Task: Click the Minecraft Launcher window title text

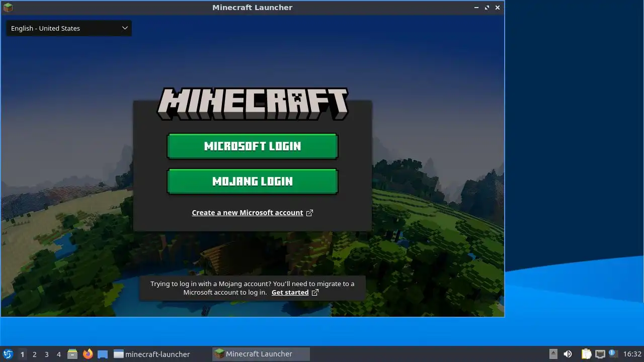Action: pos(252,8)
